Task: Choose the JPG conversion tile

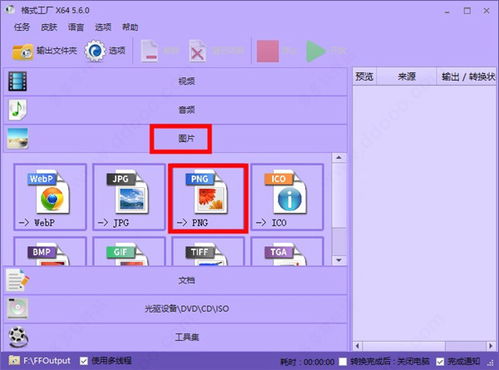Action: pyautogui.click(x=129, y=197)
